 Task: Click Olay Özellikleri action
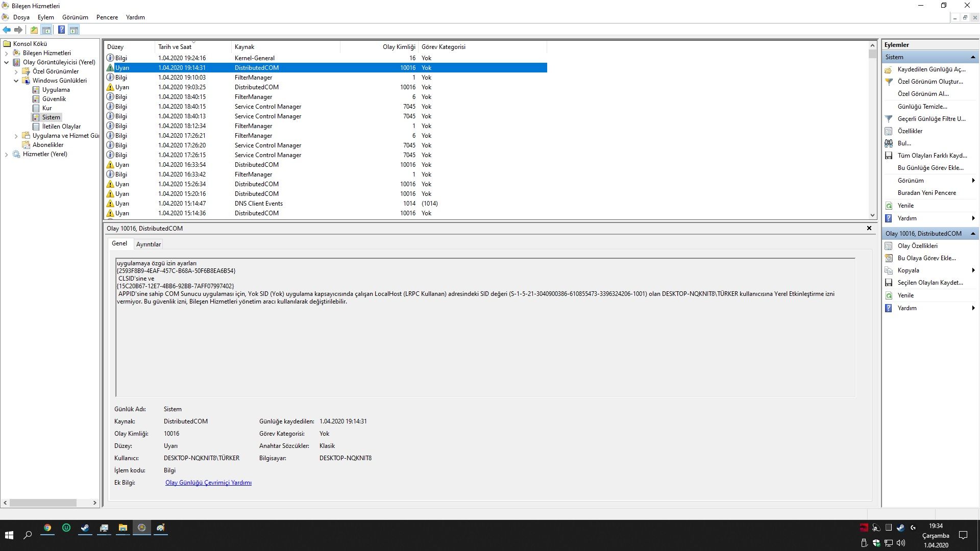[x=917, y=246]
